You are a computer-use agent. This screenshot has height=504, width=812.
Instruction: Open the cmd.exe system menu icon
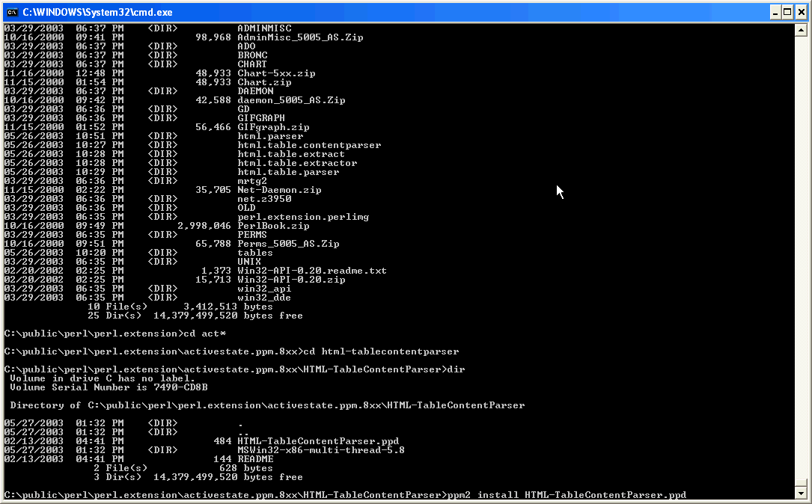pos(11,12)
